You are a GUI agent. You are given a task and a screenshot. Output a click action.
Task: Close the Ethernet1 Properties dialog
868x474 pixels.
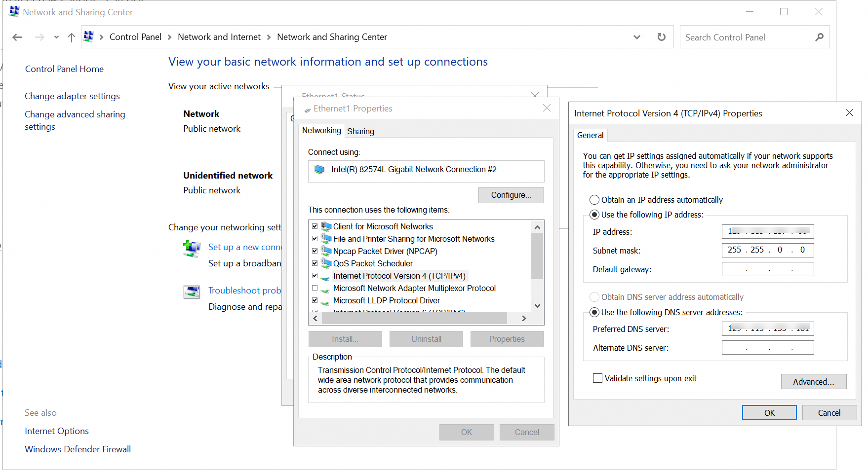point(547,108)
